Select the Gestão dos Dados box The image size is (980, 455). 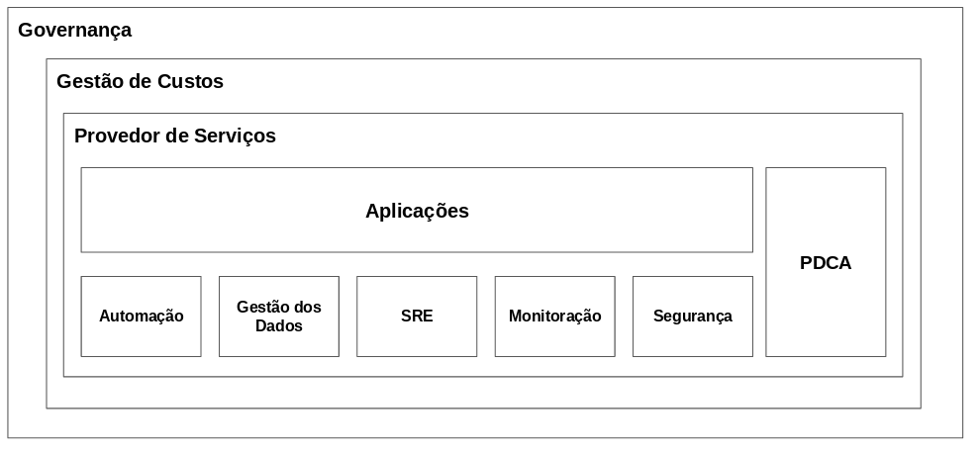coord(279,317)
